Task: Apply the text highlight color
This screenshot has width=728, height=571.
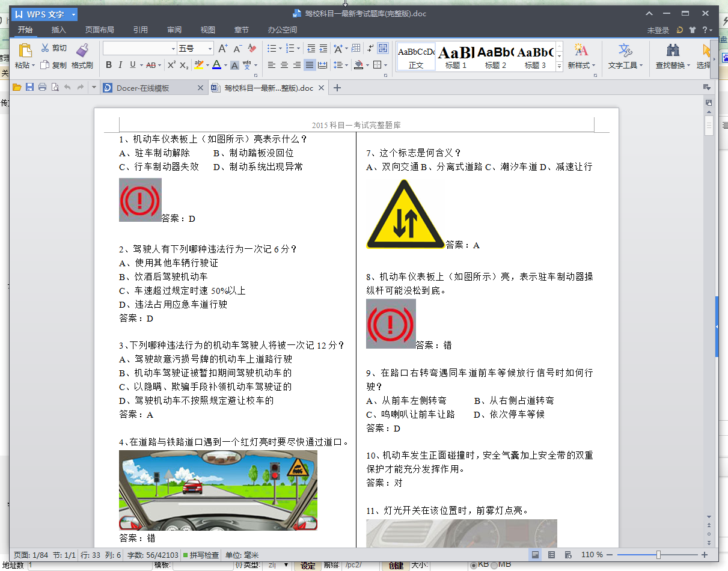Action: [198, 65]
